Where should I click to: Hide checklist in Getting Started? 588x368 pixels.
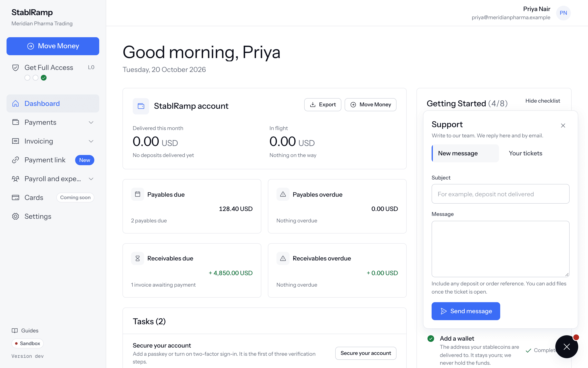coord(542,101)
